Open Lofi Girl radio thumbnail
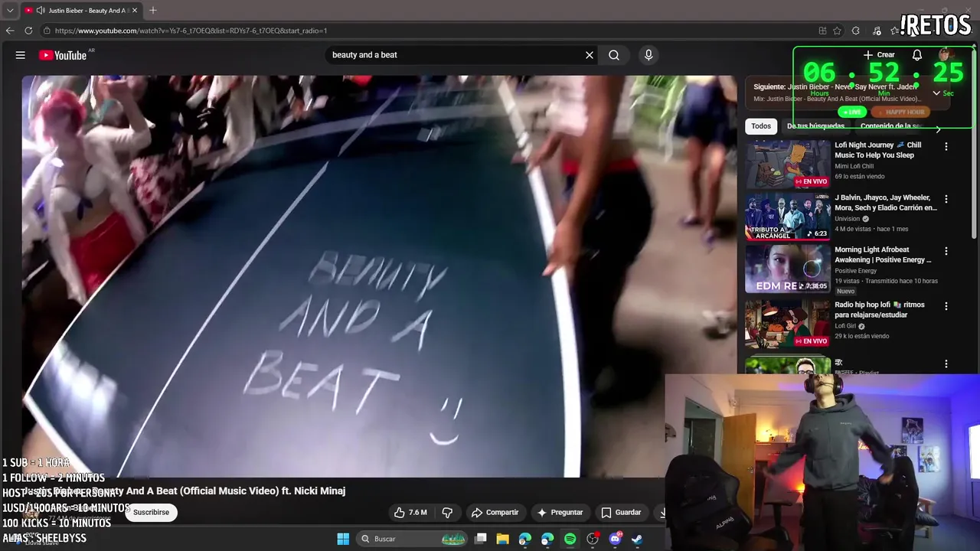The width and height of the screenshot is (980, 551). point(788,324)
